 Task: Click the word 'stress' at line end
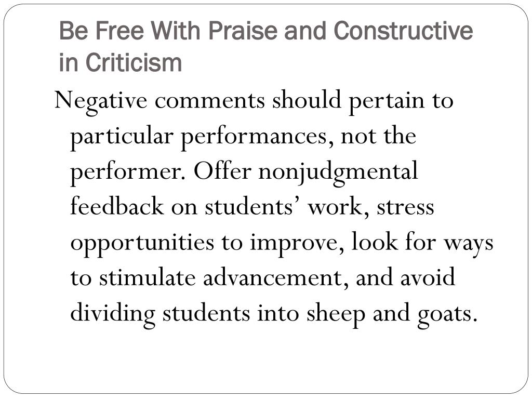coord(405,207)
